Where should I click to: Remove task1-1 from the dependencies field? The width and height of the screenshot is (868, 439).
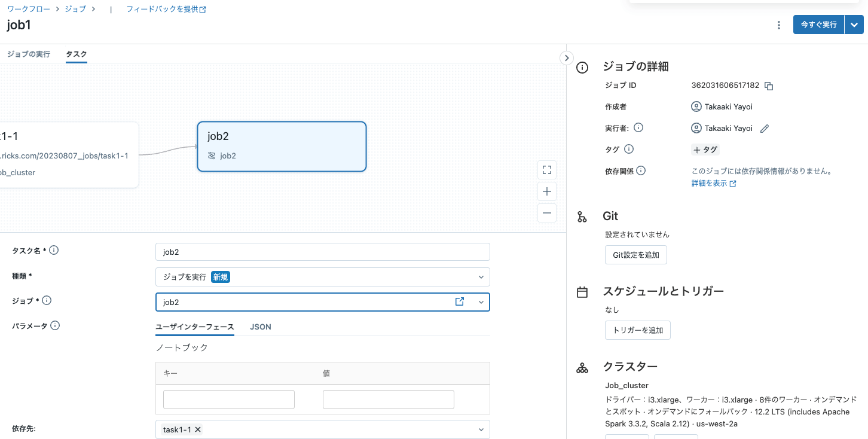(x=198, y=429)
